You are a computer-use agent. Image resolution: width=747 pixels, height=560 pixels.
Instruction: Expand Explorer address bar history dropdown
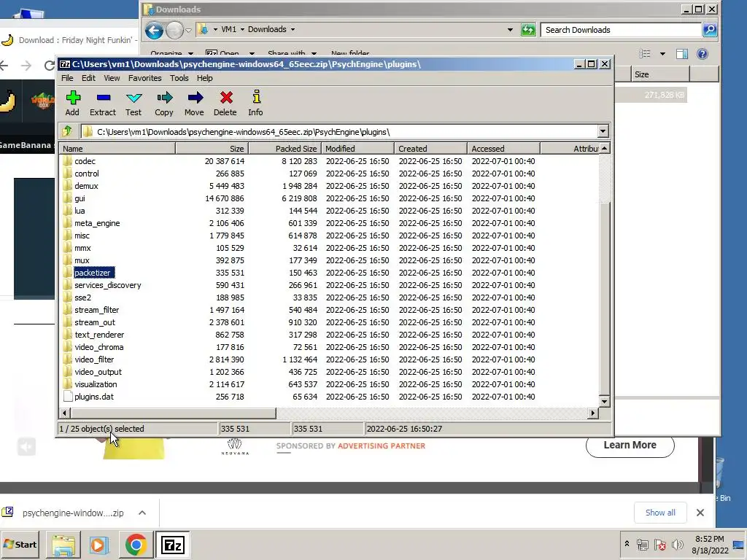pos(510,29)
